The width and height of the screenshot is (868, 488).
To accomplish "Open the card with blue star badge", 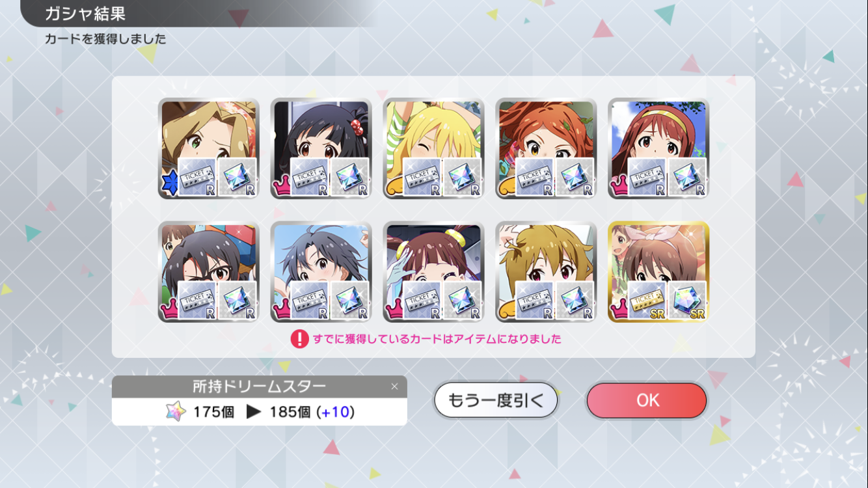I will click(x=208, y=148).
